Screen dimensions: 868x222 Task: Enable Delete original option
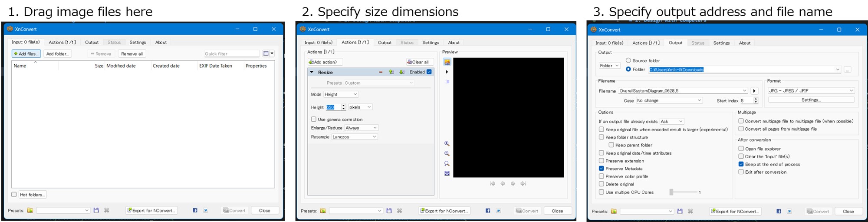[x=601, y=184]
